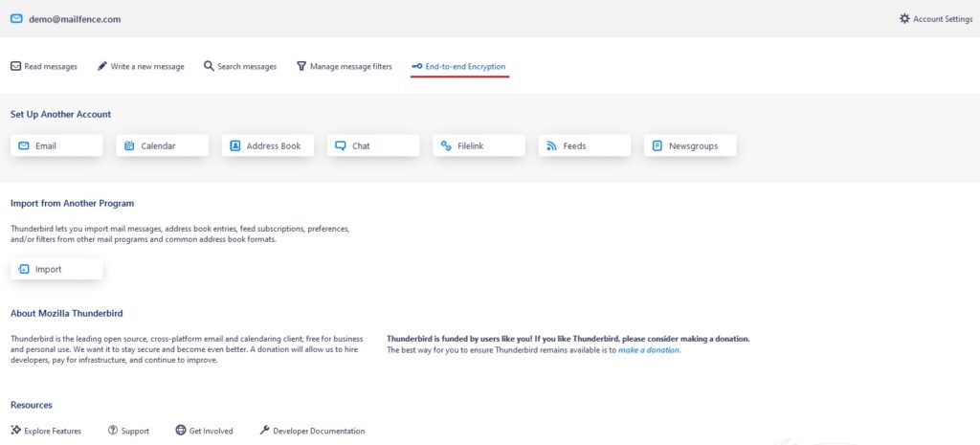
Task: Add a Feeds account
Action: point(585,145)
